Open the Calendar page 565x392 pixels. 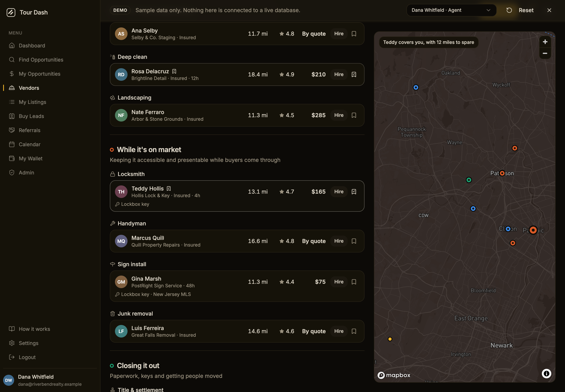tap(50, 144)
